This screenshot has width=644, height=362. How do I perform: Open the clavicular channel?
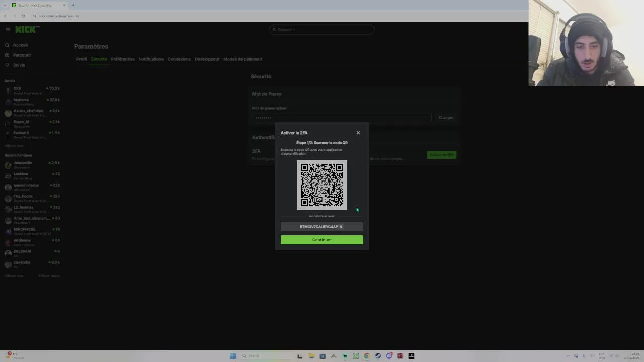[x=32, y=264]
